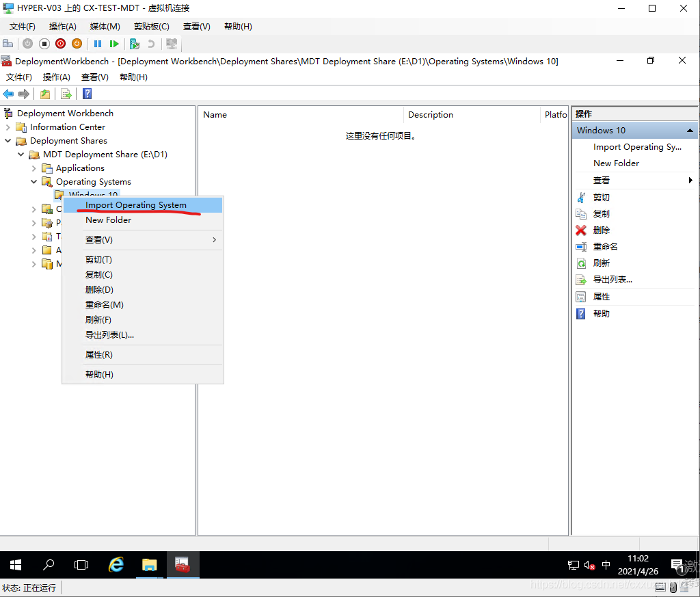The width and height of the screenshot is (700, 597).
Task: Open 文件(F) menu of VM connection window
Action: pos(23,27)
